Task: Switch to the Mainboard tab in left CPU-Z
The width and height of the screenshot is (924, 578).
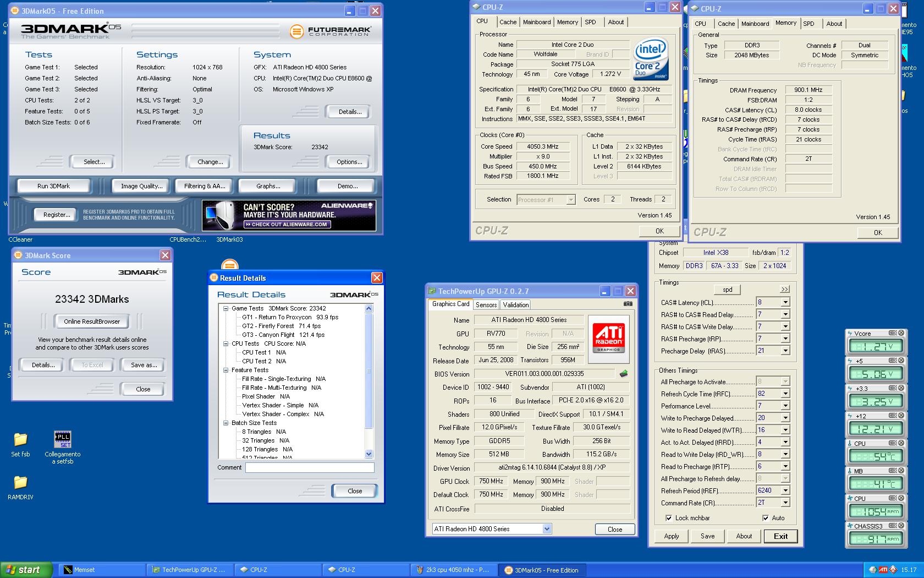Action: (537, 22)
